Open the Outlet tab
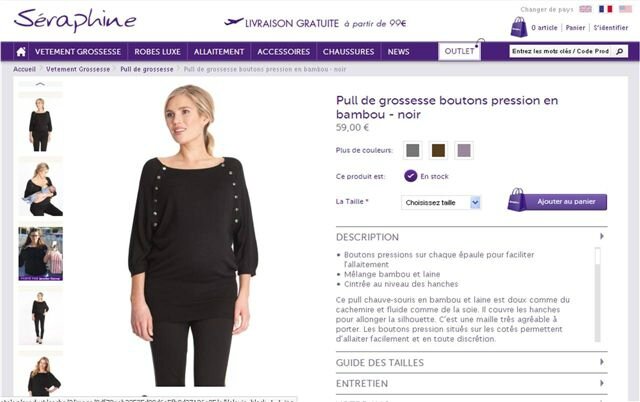The width and height of the screenshot is (640, 402). point(459,51)
